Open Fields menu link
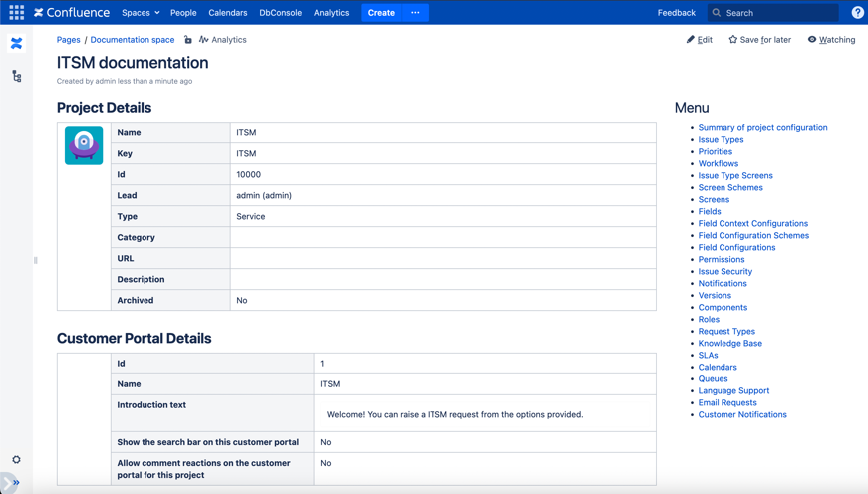 point(710,211)
